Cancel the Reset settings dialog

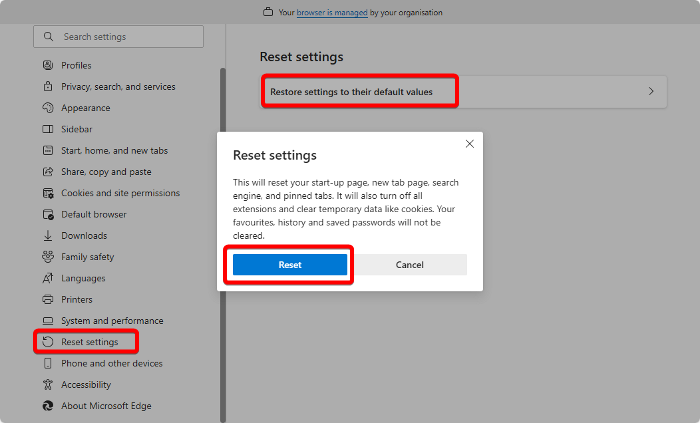[409, 265]
